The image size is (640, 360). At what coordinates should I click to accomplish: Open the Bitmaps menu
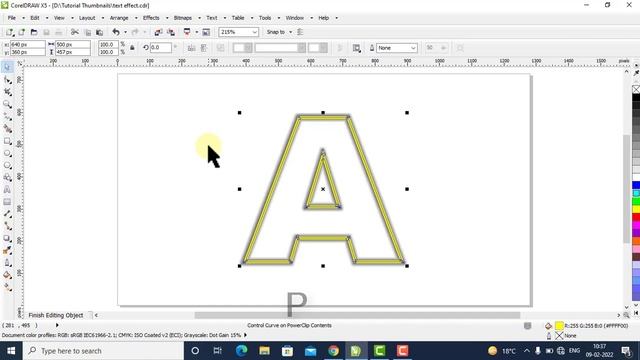[x=183, y=18]
